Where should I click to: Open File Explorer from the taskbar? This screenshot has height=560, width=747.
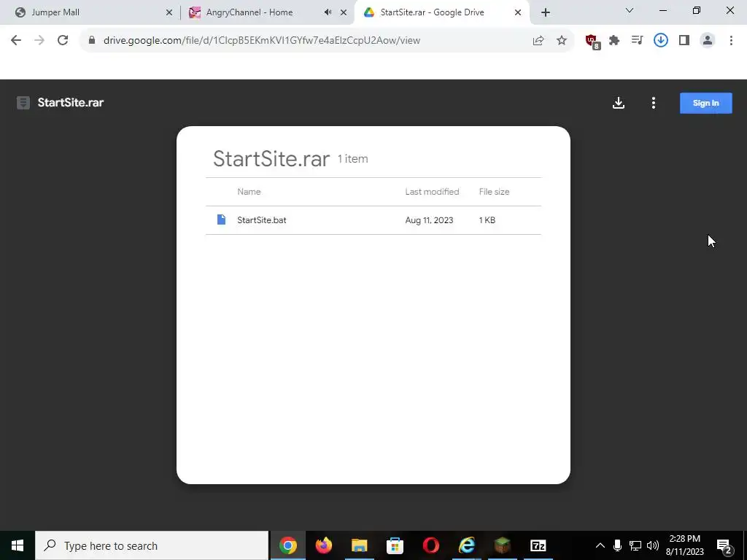point(359,545)
